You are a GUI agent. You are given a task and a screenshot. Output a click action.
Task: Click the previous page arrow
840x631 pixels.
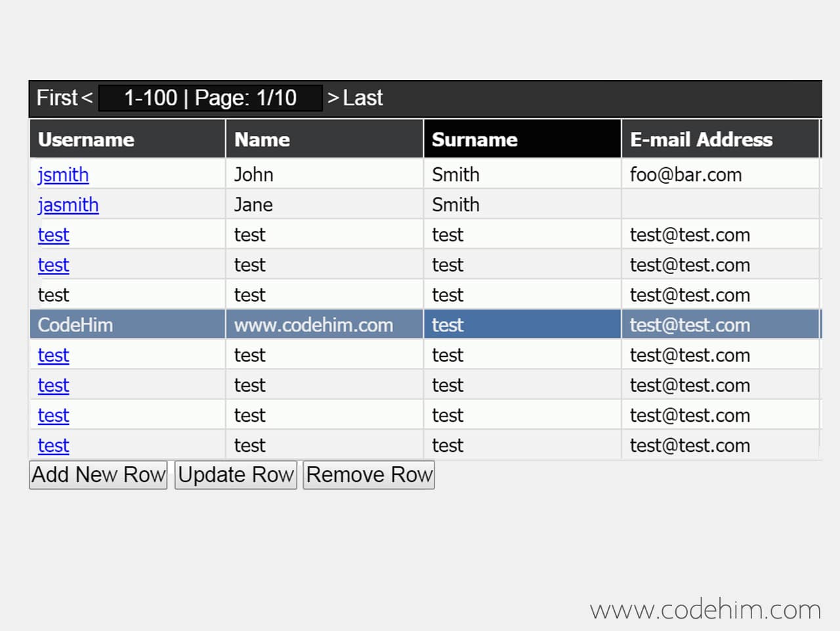tap(86, 98)
